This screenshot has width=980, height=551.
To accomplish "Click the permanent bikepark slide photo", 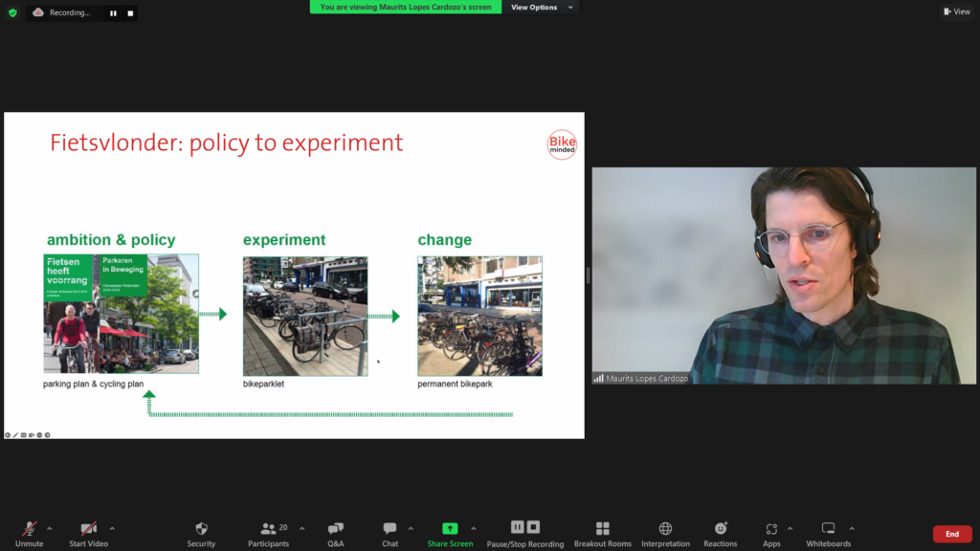I will tap(479, 316).
